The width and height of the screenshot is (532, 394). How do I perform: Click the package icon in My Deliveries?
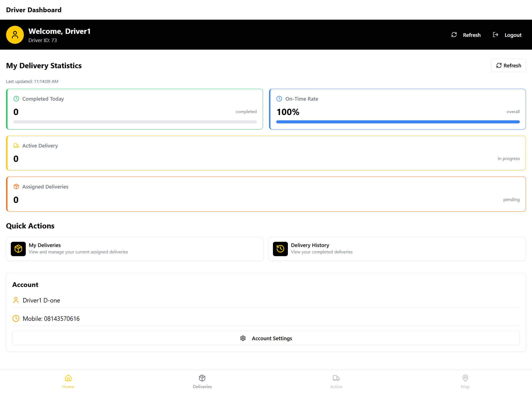click(18, 249)
